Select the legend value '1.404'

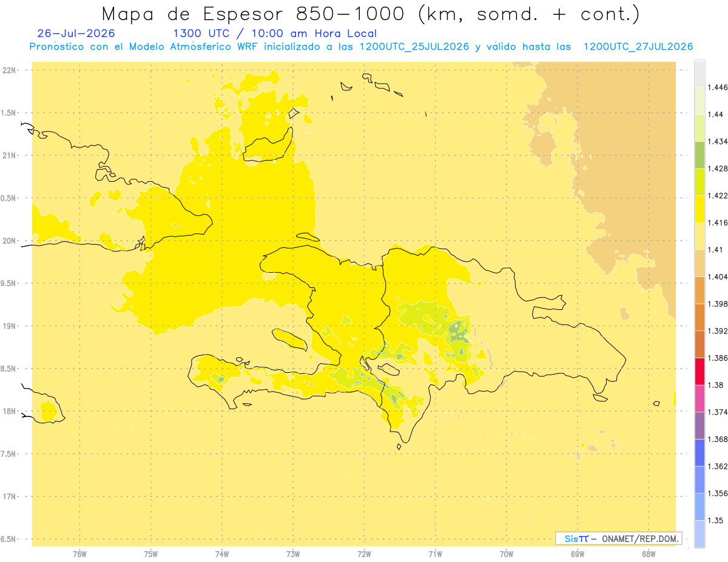point(717,277)
